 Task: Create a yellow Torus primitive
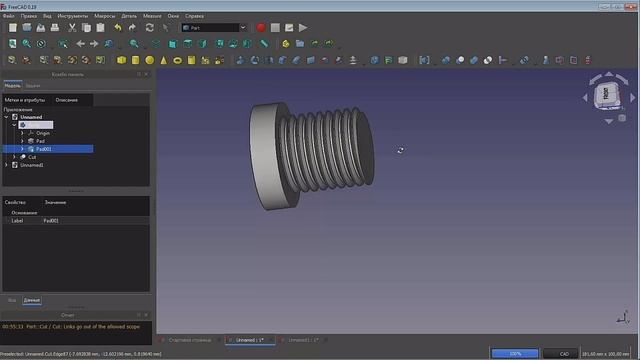pyautogui.click(x=178, y=60)
